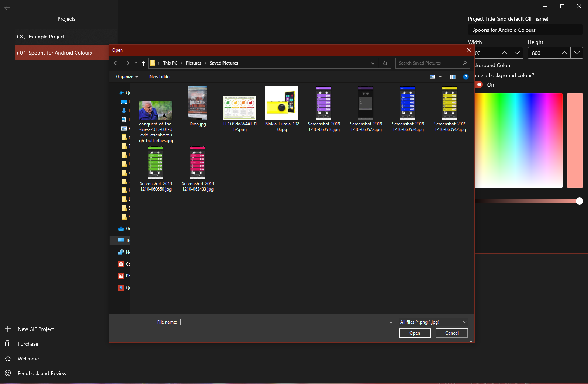The width and height of the screenshot is (588, 384).
Task: Open Feedback and Review page
Action: point(42,373)
